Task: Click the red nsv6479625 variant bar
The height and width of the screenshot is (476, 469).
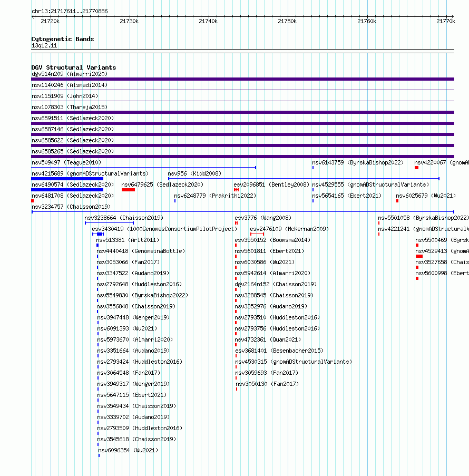Action: [128, 190]
